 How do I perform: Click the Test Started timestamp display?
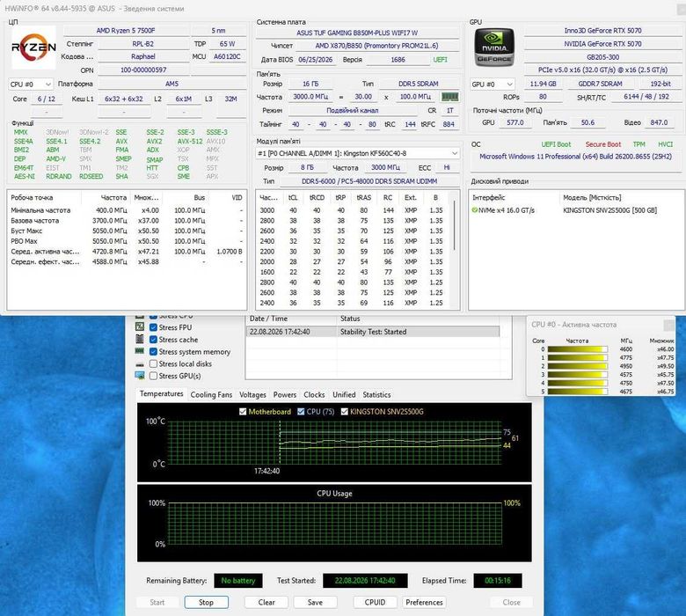(x=365, y=581)
